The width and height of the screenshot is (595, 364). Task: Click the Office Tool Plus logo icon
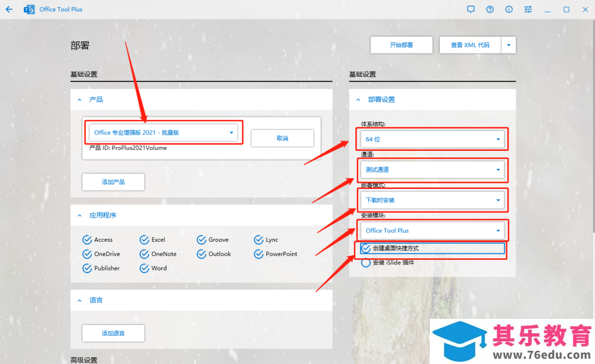(x=29, y=9)
